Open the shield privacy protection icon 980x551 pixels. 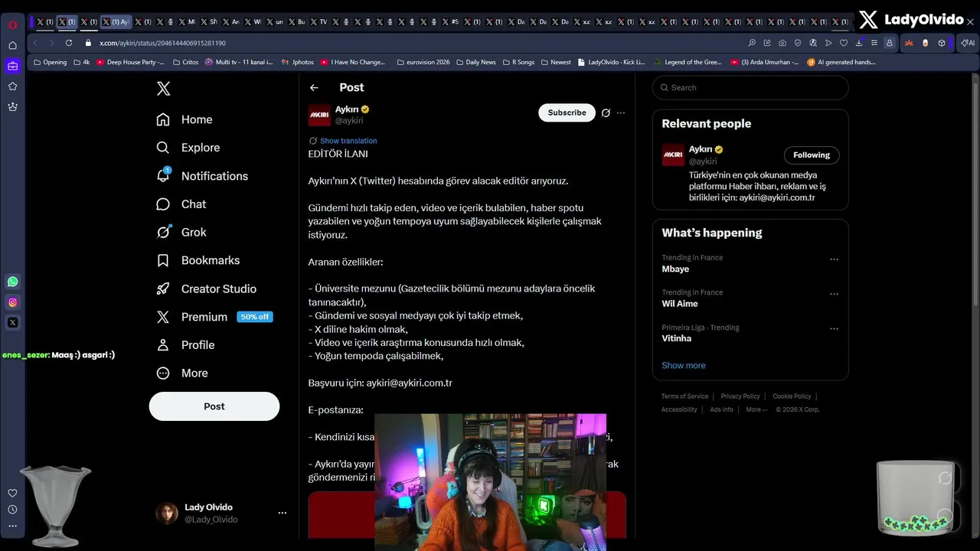click(x=798, y=43)
